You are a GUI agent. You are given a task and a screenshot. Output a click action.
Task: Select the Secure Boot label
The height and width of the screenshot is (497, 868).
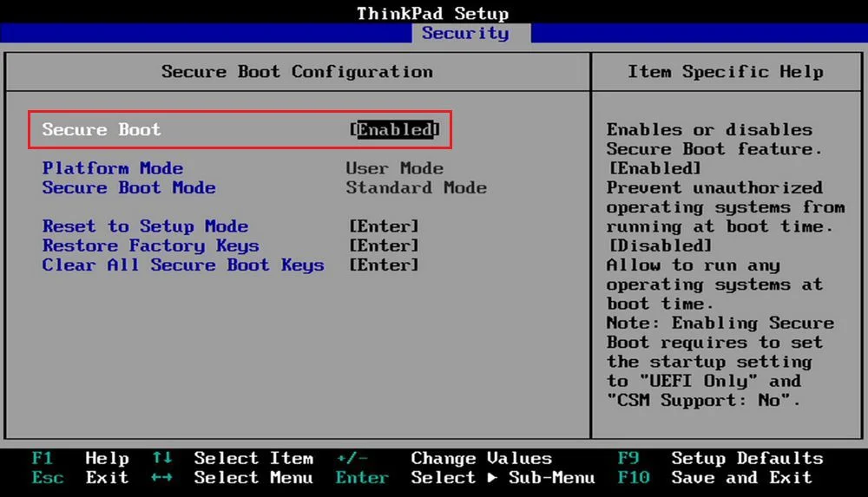(102, 129)
